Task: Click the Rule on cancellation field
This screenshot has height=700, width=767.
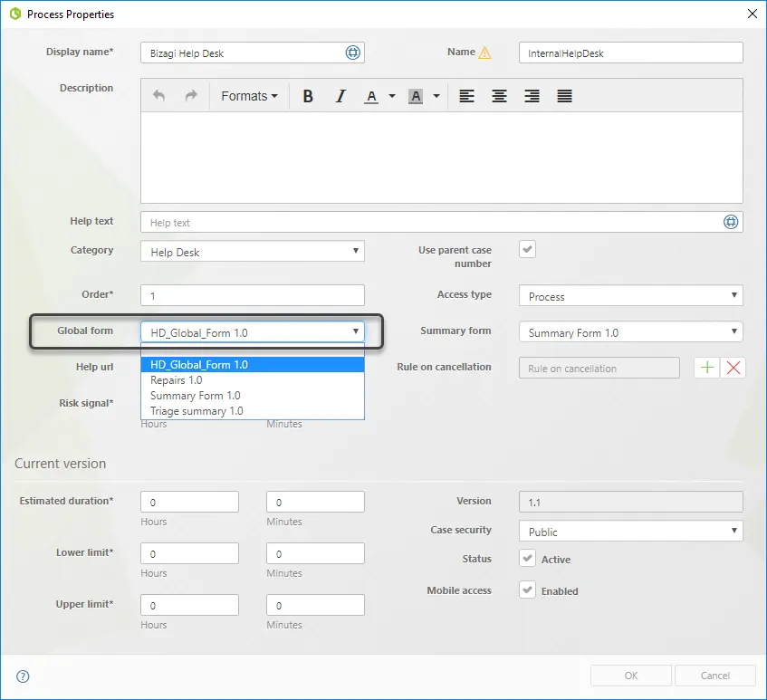Action: point(599,368)
